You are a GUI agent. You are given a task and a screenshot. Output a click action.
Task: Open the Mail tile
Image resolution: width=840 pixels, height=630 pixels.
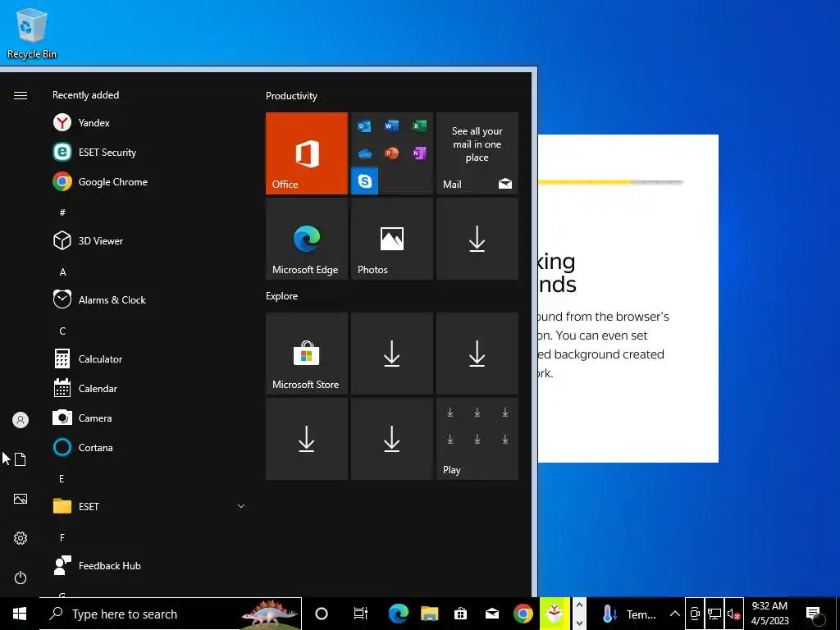coord(477,153)
